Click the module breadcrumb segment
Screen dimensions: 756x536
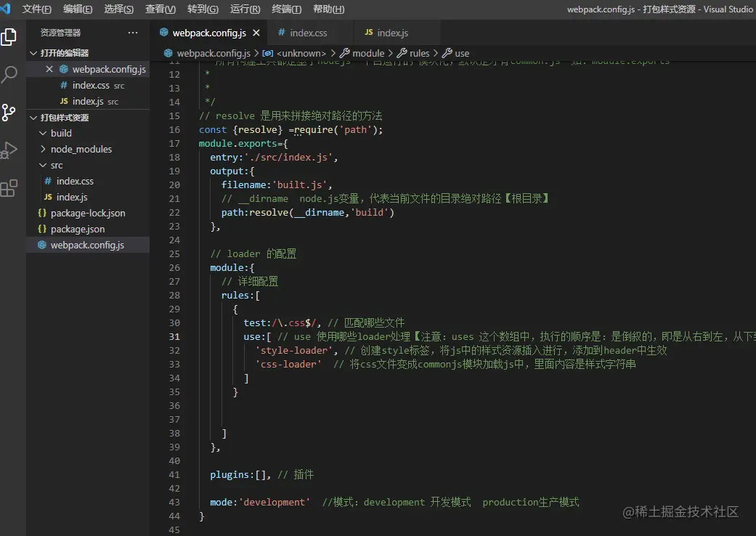click(x=368, y=53)
